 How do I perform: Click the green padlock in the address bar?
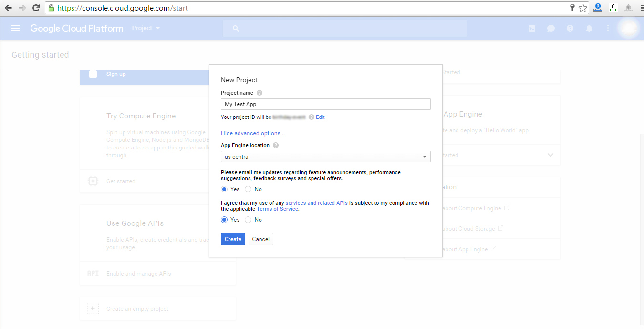pyautogui.click(x=52, y=8)
